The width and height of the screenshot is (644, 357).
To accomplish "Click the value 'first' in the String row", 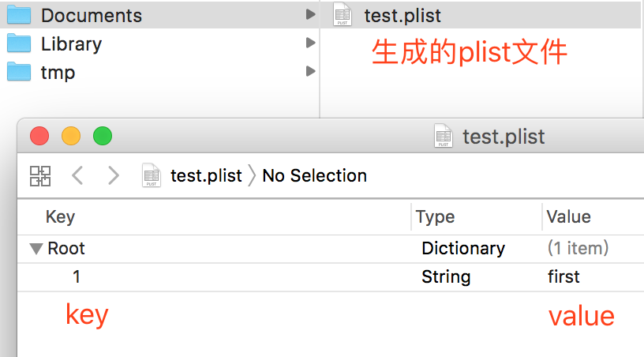I will point(563,277).
